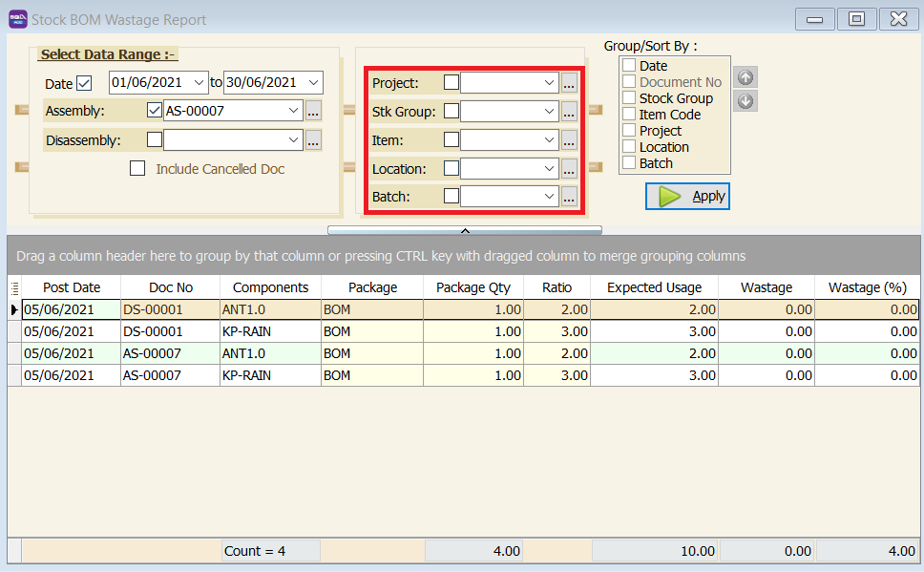Expand the Project filter dropdown

(x=549, y=83)
